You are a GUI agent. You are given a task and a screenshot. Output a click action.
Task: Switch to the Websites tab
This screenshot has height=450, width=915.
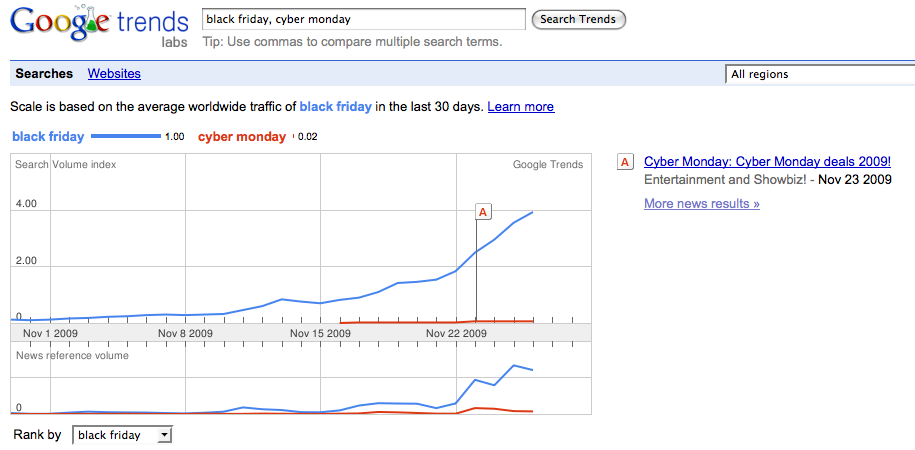(114, 74)
